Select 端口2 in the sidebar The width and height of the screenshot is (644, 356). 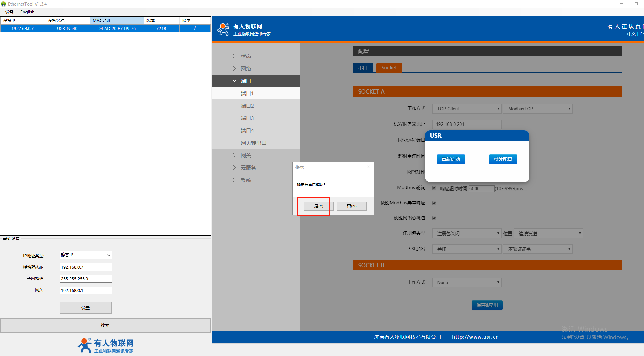tap(247, 106)
